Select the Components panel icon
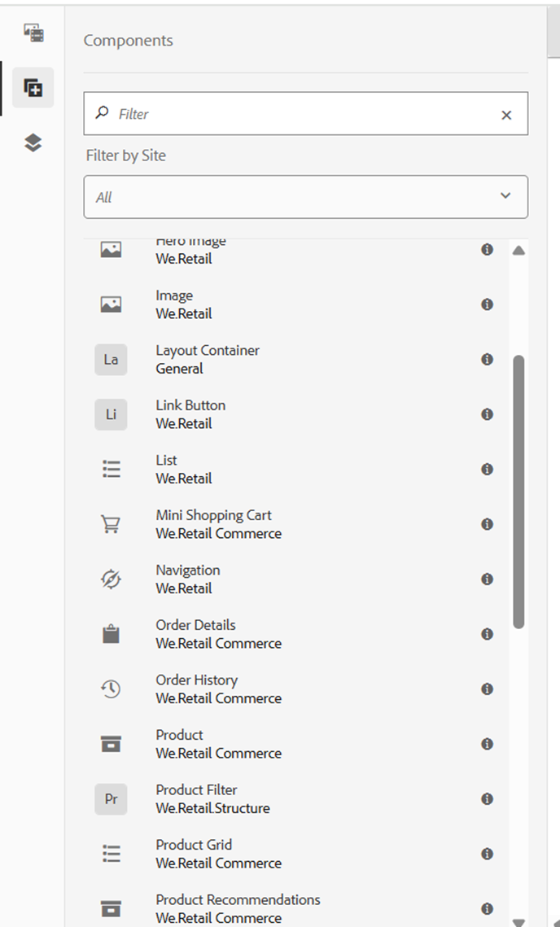560x927 pixels. coord(33,89)
